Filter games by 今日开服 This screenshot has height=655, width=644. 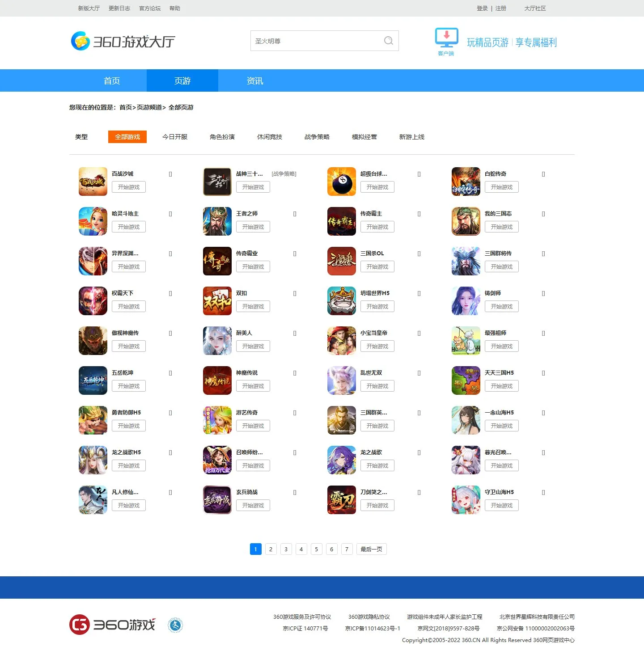click(175, 137)
